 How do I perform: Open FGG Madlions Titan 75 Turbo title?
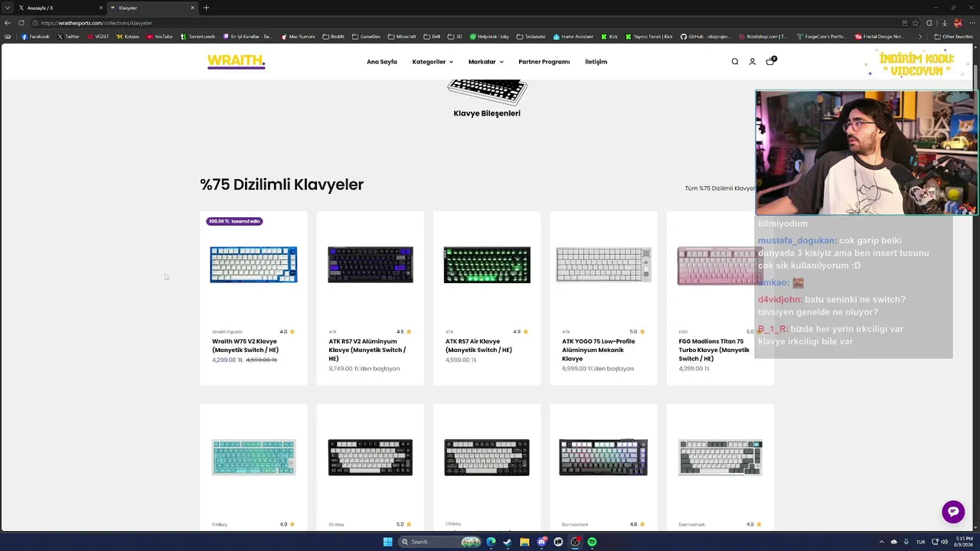click(714, 350)
